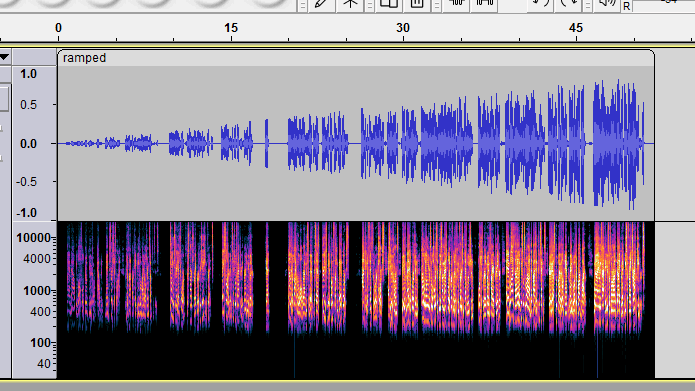Click the -1.0 amplitude scale label
This screenshot has width=695, height=391.
click(27, 213)
